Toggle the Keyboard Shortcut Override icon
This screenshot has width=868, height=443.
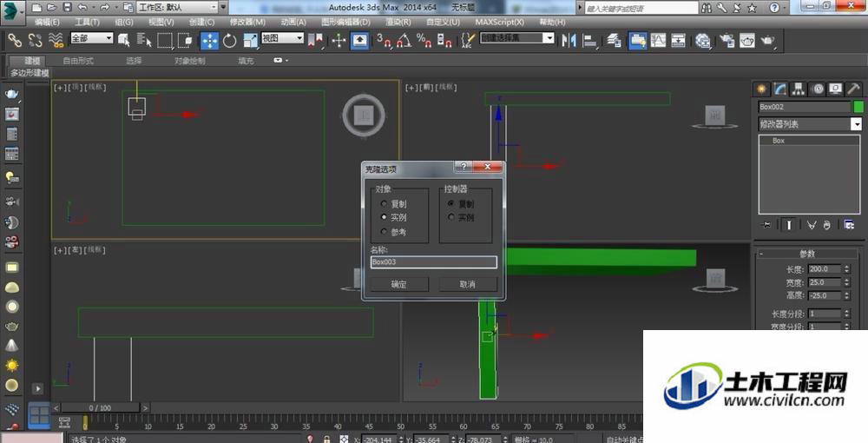pyautogui.click(x=360, y=41)
